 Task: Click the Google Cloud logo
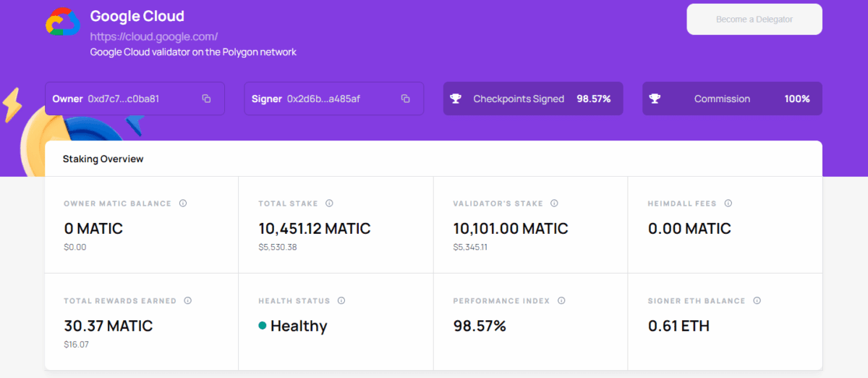point(64,22)
